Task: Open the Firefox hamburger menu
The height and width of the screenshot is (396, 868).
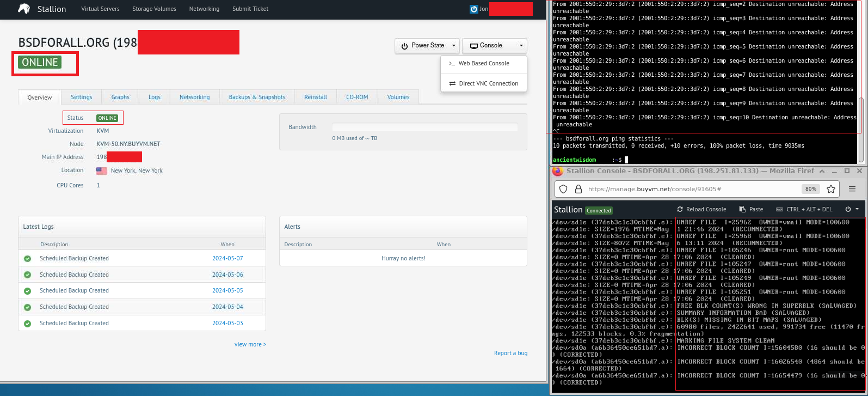Action: pyautogui.click(x=852, y=189)
